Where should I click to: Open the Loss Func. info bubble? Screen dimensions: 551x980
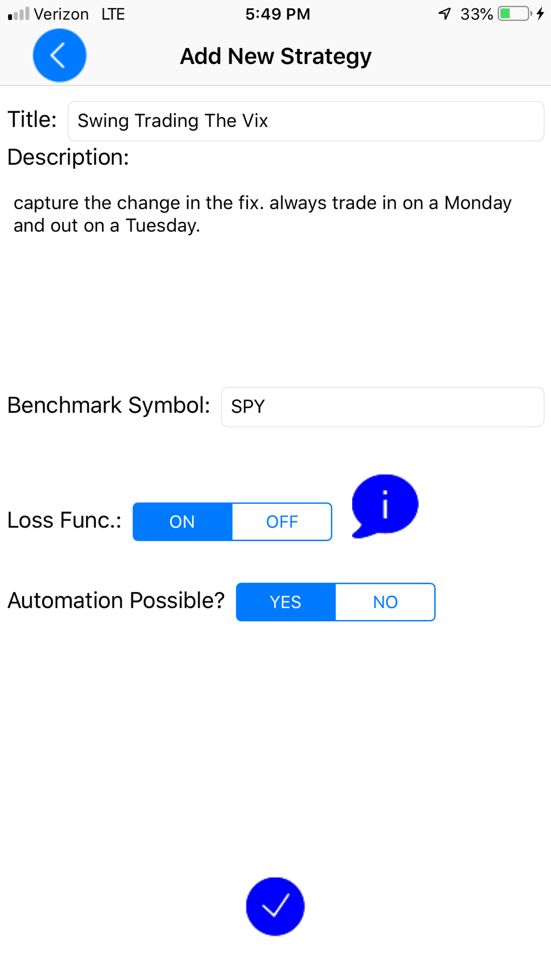click(385, 506)
